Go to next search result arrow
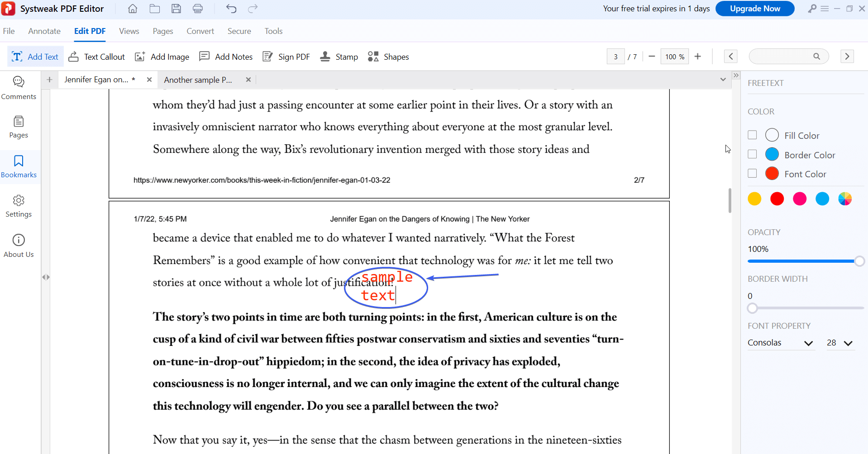 847,57
